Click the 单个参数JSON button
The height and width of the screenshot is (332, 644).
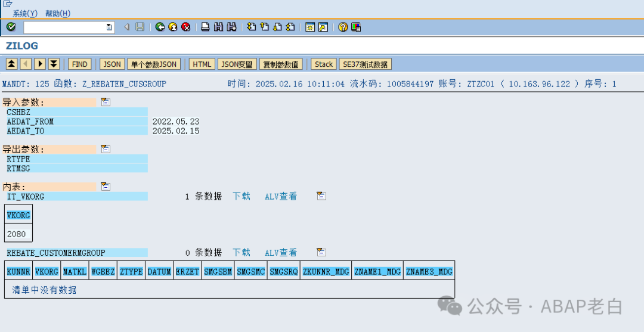click(x=154, y=64)
